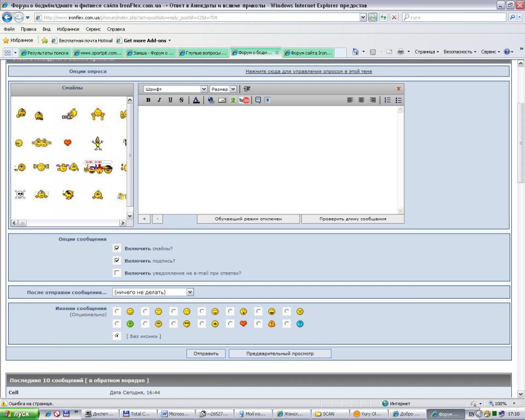Open the 'Избранное' menu in menu bar
This screenshot has height=420, width=525.
tap(68, 29)
